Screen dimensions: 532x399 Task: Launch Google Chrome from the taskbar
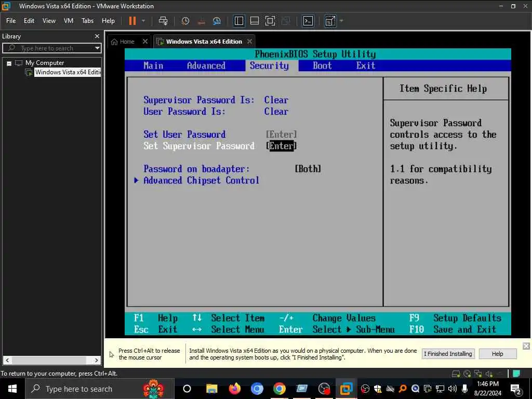tap(279, 389)
